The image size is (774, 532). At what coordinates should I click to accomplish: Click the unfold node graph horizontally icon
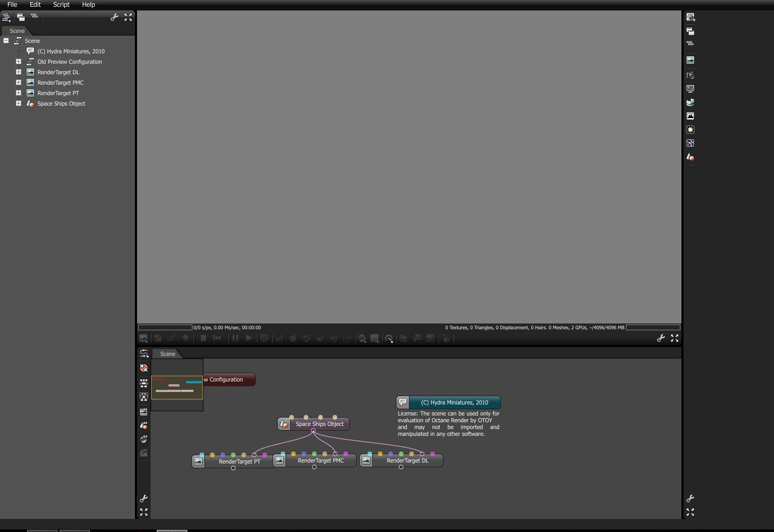(x=144, y=383)
